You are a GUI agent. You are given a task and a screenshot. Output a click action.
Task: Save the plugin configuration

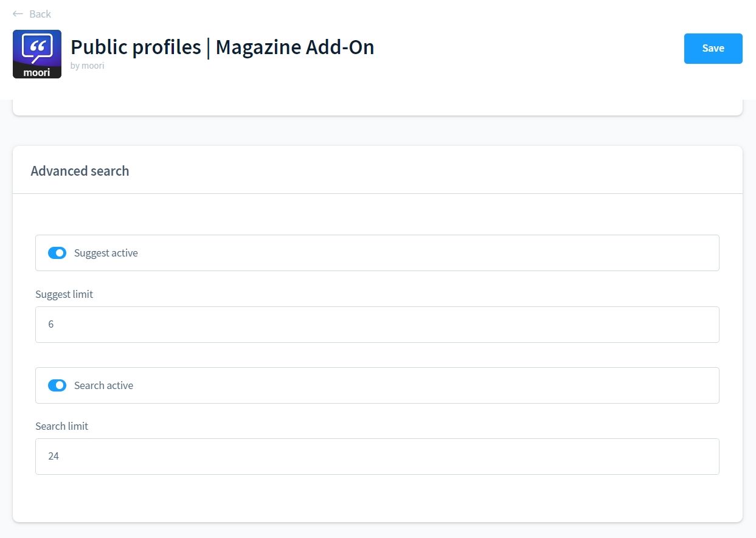[713, 49]
